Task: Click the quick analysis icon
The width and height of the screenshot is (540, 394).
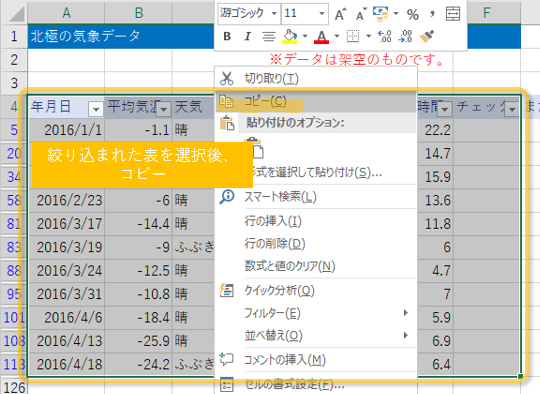Action: (227, 290)
